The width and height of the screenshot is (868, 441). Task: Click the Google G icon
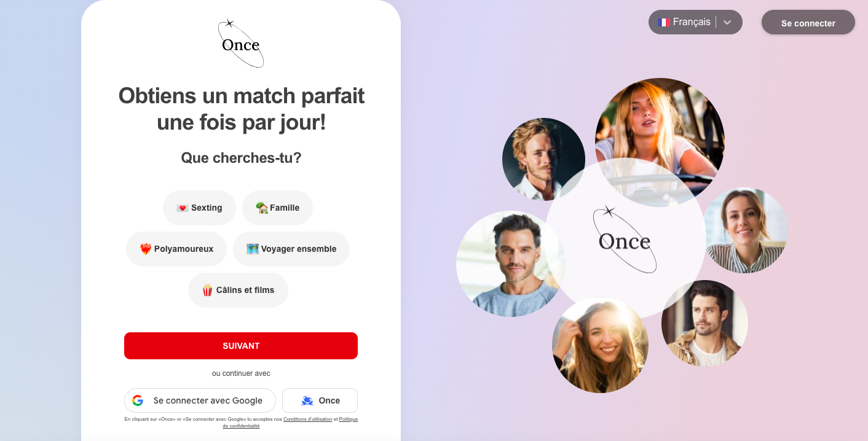138,400
